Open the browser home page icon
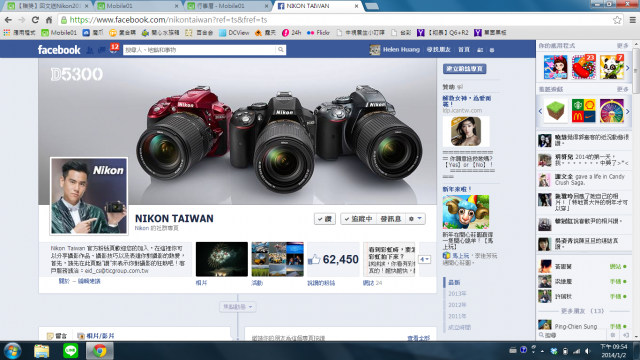Screen dimensions: 640x360 coord(49,20)
